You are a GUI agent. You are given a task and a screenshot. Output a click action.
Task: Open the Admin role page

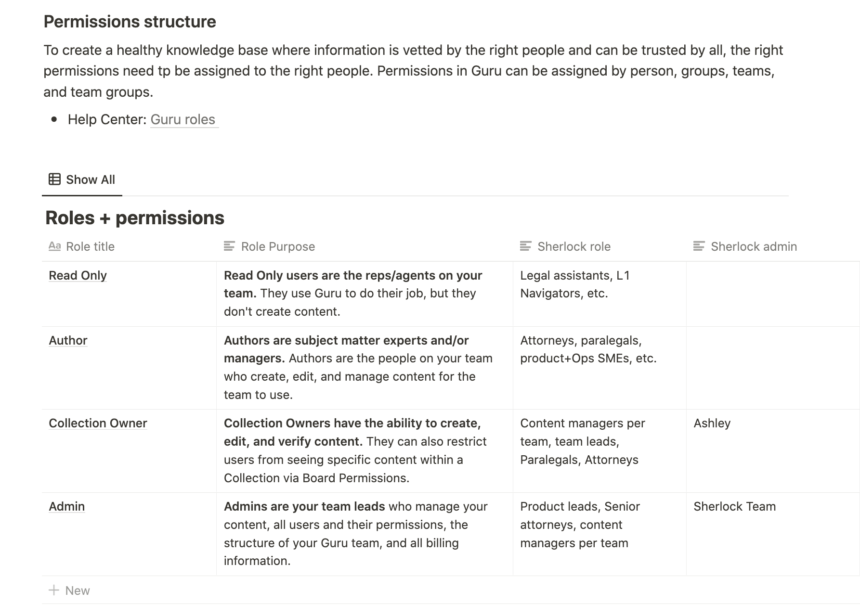66,506
